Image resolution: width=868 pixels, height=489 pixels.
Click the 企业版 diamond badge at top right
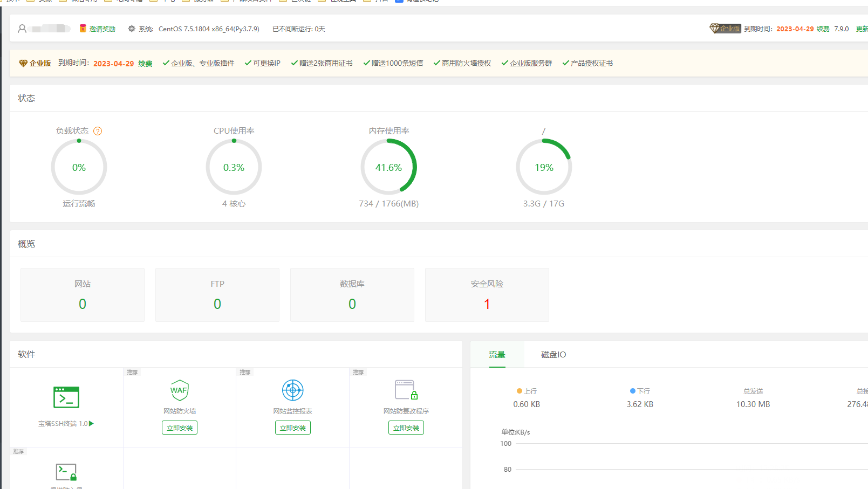[x=725, y=29]
